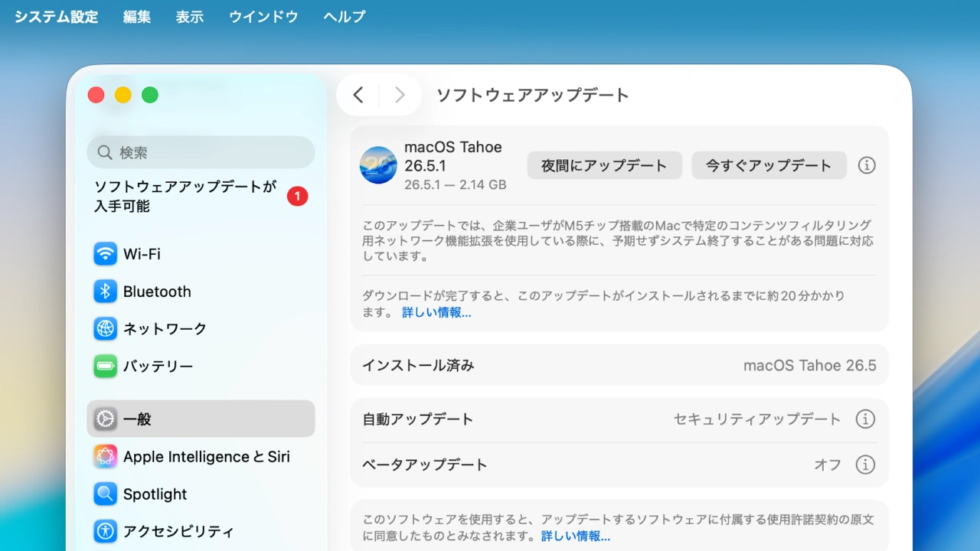Minimize window with the yellow button

click(x=122, y=95)
